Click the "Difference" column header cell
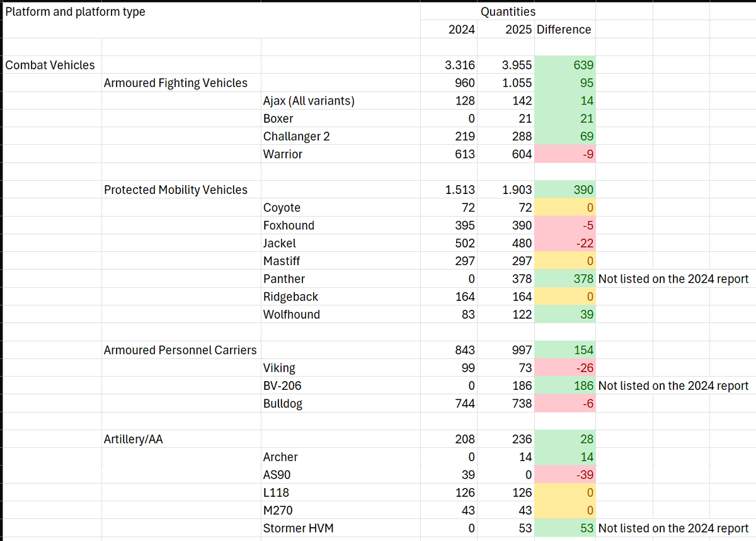This screenshot has width=756, height=541. tap(564, 30)
